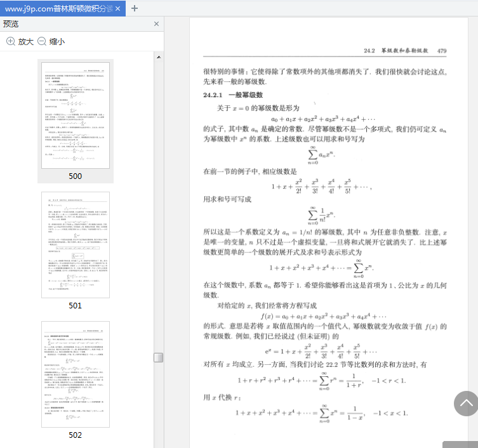
Task: Click the line 关于 x = 0 的幂级数是形为
Action: 258,108
